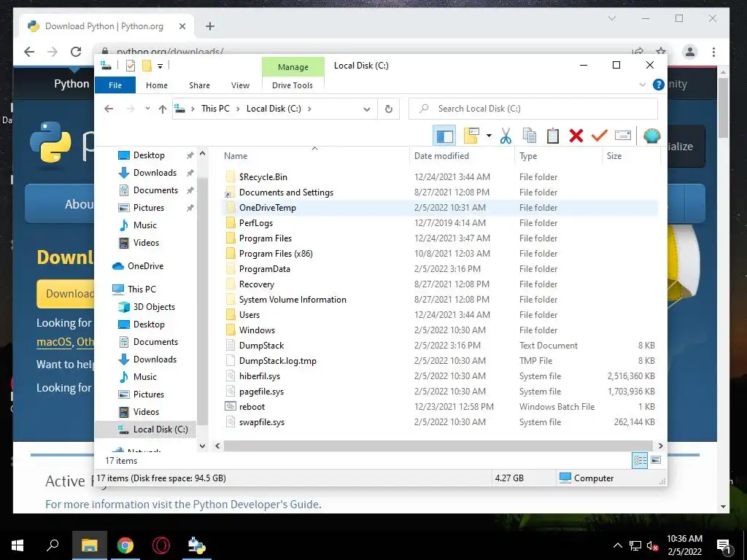Select This PC in the navigation pane
Image resolution: width=747 pixels, height=560 pixels.
click(x=142, y=289)
